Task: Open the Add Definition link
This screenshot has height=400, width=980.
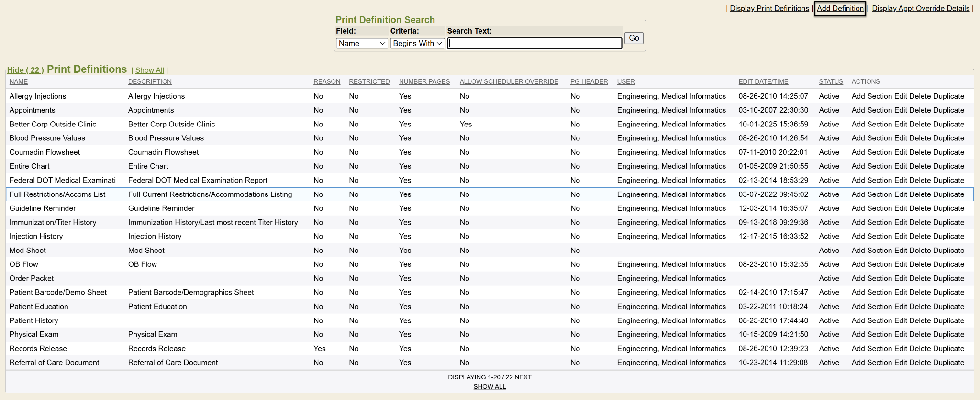Action: [840, 9]
